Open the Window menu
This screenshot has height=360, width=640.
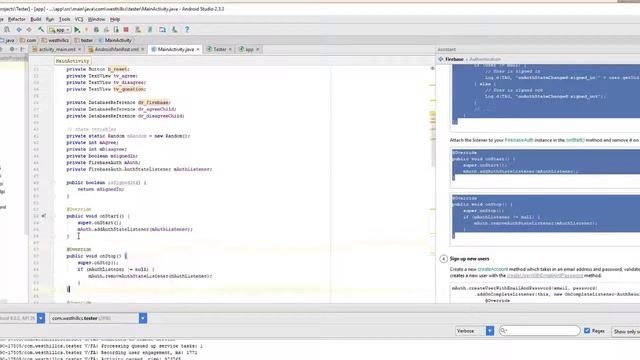point(96,19)
